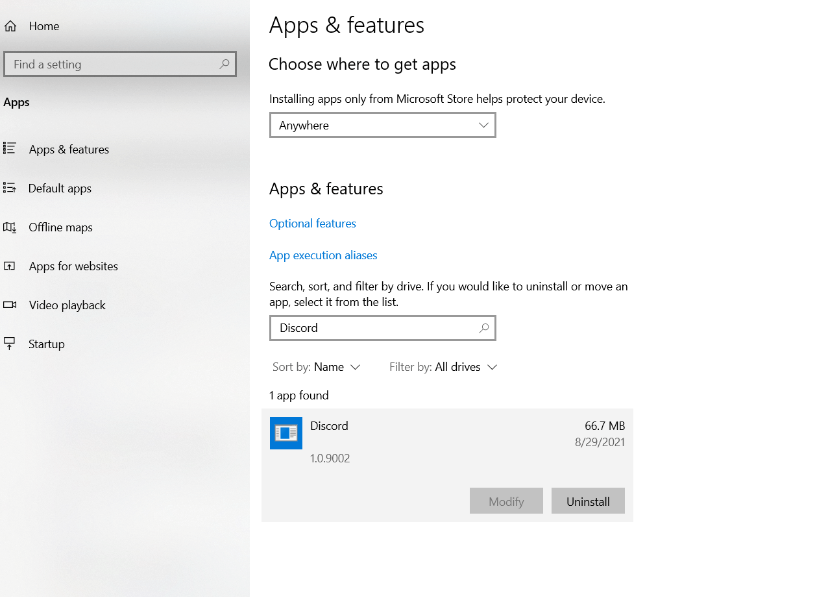Click the Home icon in sidebar
This screenshot has height=597, width=814.
pyautogui.click(x=11, y=26)
